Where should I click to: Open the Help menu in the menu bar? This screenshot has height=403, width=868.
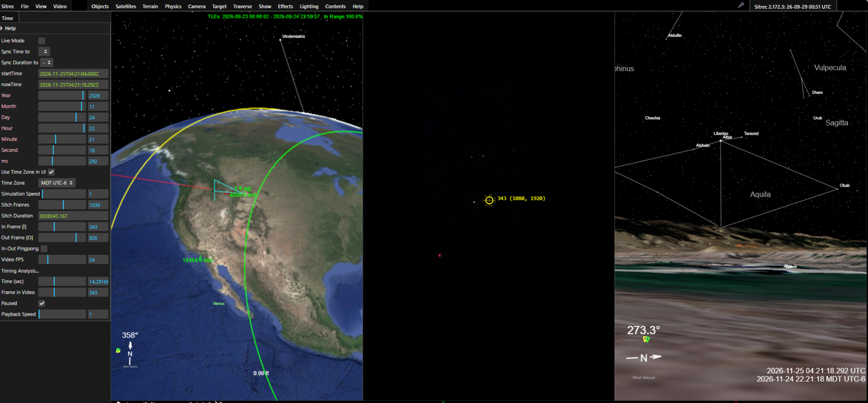(x=358, y=7)
